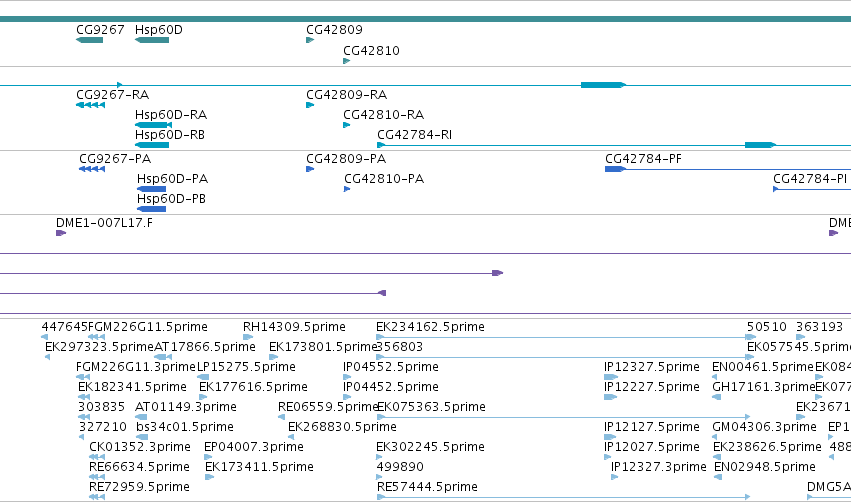Open the 363193 feature label
This screenshot has height=502, width=851.
tap(819, 327)
